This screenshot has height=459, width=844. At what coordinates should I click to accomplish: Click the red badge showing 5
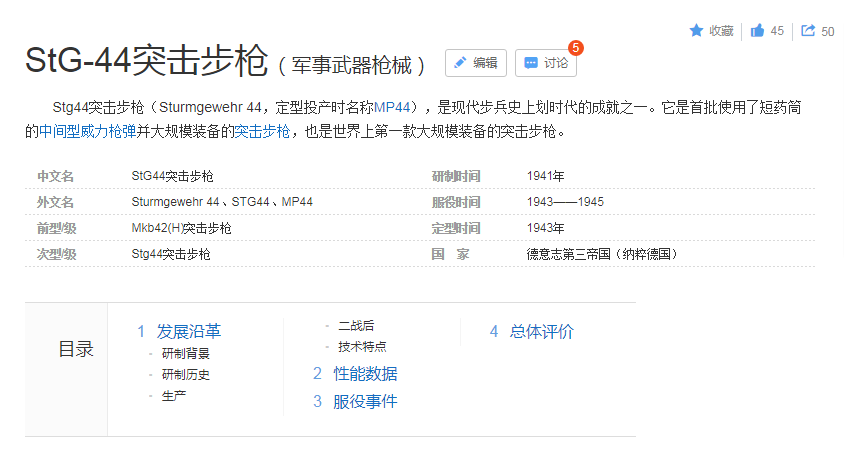pos(575,48)
